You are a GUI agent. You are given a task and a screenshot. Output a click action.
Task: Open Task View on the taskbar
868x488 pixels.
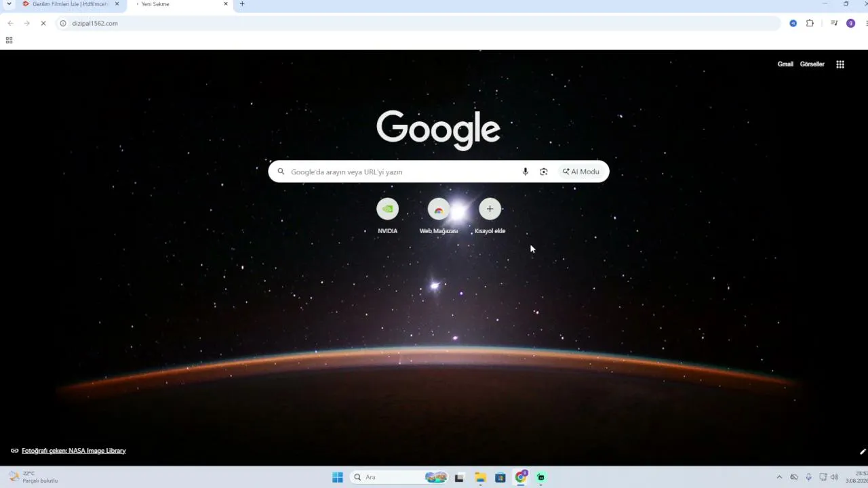click(459, 477)
